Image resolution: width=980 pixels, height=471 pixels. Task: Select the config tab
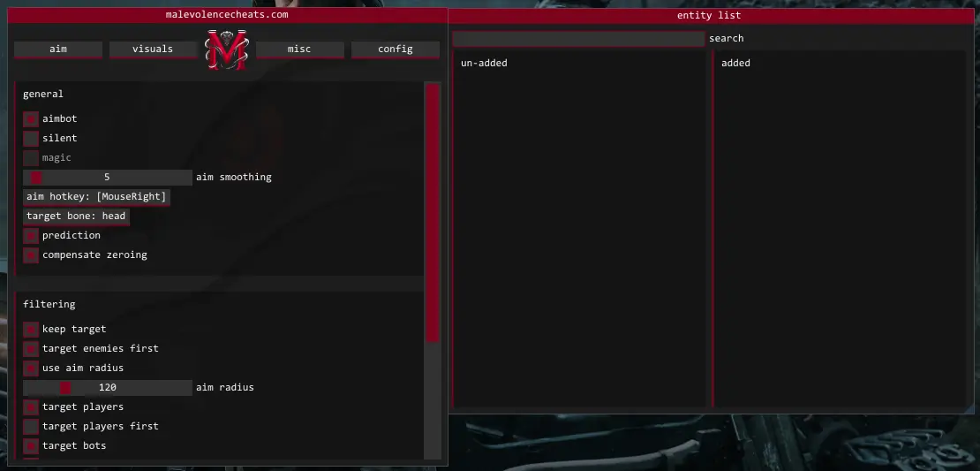(x=395, y=49)
